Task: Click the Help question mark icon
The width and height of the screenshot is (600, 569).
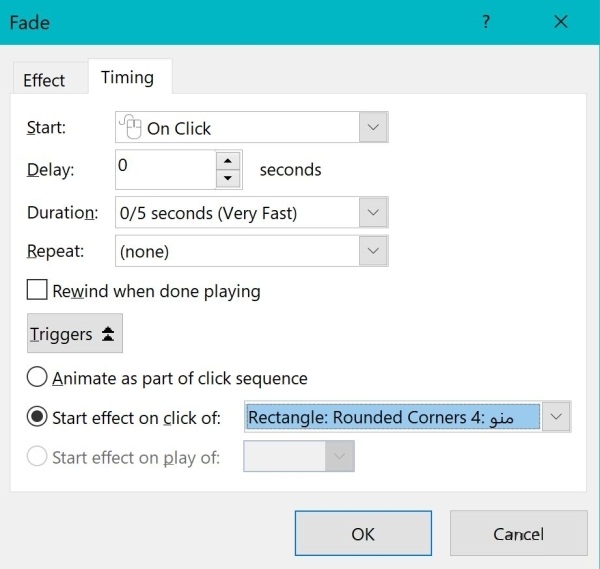Action: 487,21
